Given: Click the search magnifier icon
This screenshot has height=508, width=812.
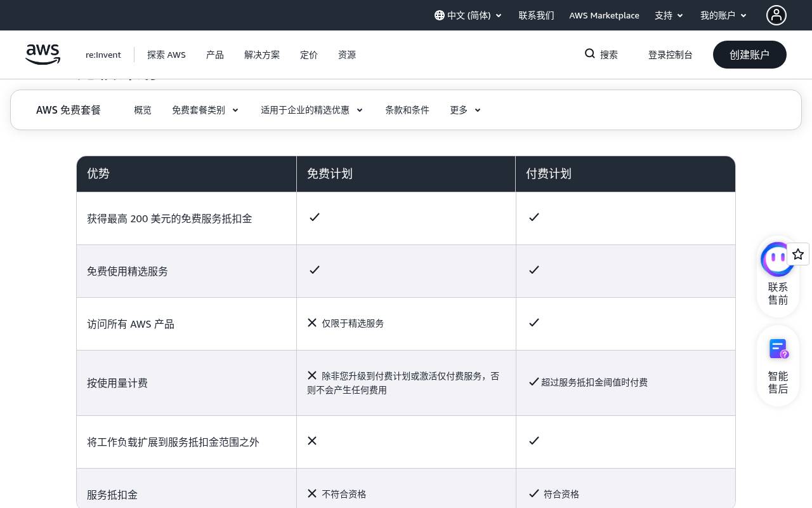Looking at the screenshot, I should [x=590, y=54].
